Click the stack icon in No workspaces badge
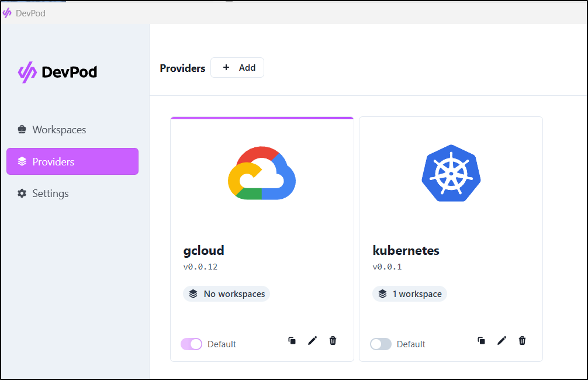 (x=193, y=293)
